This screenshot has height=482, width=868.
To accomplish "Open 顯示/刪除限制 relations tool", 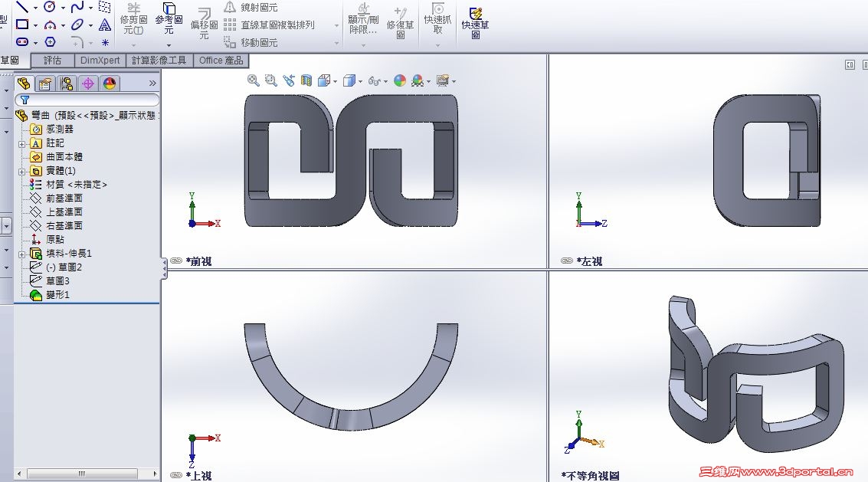I will point(363,19).
